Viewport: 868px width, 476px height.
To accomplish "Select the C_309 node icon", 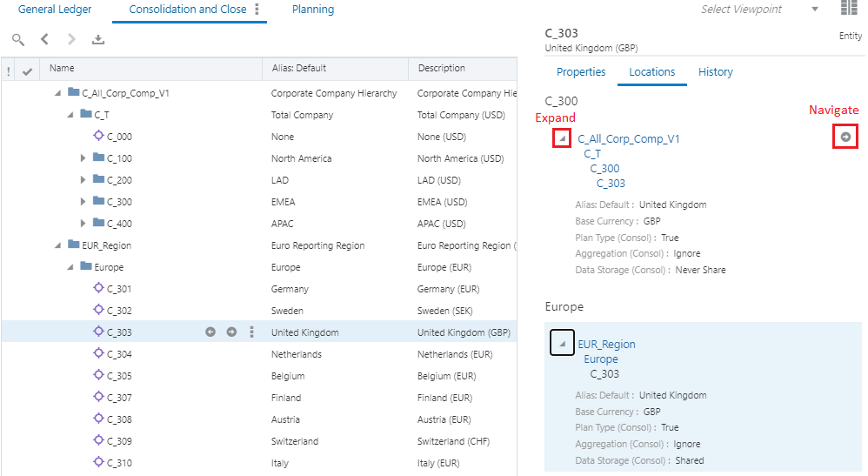I will 98,440.
